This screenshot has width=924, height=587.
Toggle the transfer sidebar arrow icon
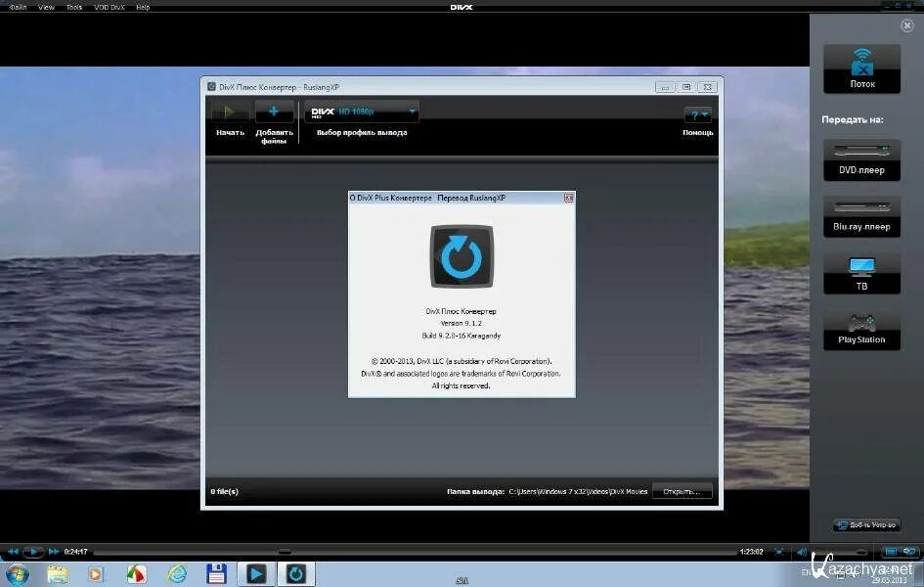coord(909,552)
